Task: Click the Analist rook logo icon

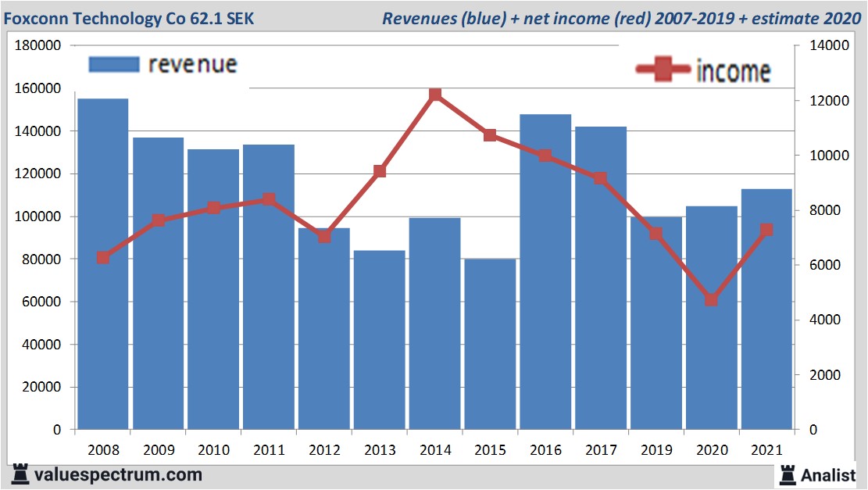Action: coord(787,474)
